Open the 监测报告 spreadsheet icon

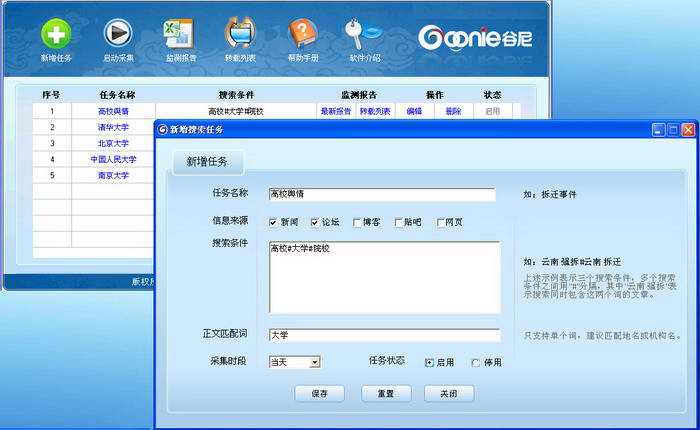(x=179, y=33)
